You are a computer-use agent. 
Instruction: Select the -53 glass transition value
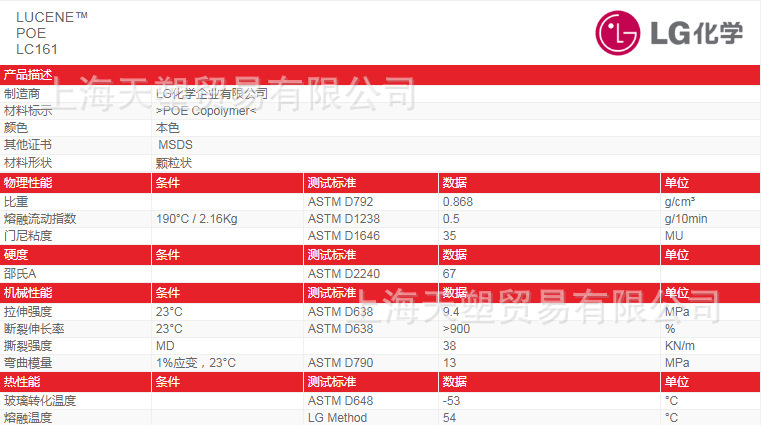[x=451, y=401]
